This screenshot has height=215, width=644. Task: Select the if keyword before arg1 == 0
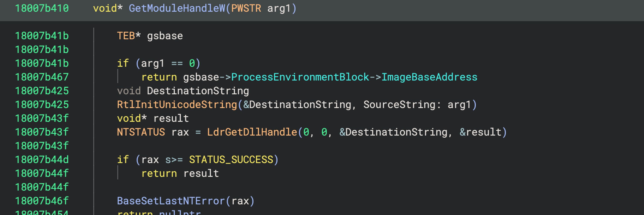123,63
